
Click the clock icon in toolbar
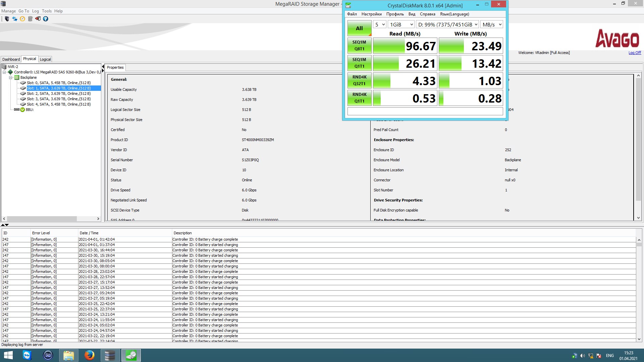pyautogui.click(x=22, y=19)
